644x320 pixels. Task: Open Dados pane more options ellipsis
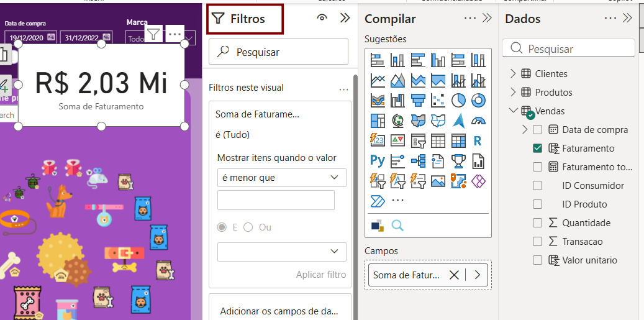pos(610,18)
